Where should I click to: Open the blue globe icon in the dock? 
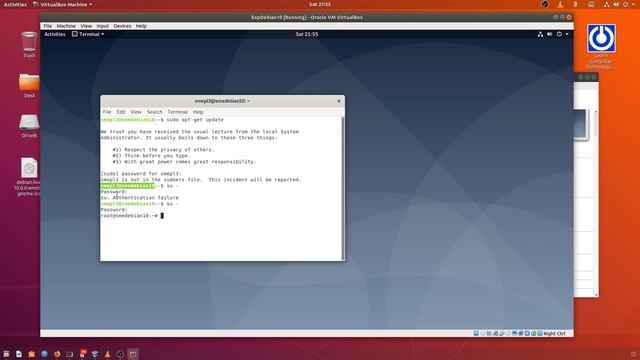point(44,354)
